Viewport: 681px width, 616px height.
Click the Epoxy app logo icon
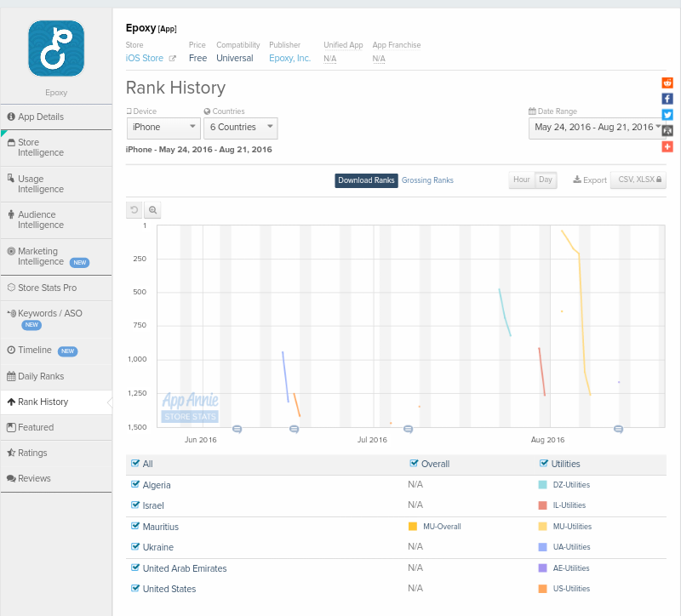[56, 48]
